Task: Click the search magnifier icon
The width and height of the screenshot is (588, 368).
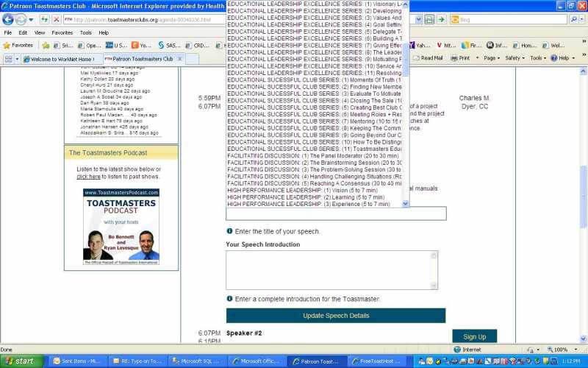Action: (x=574, y=19)
